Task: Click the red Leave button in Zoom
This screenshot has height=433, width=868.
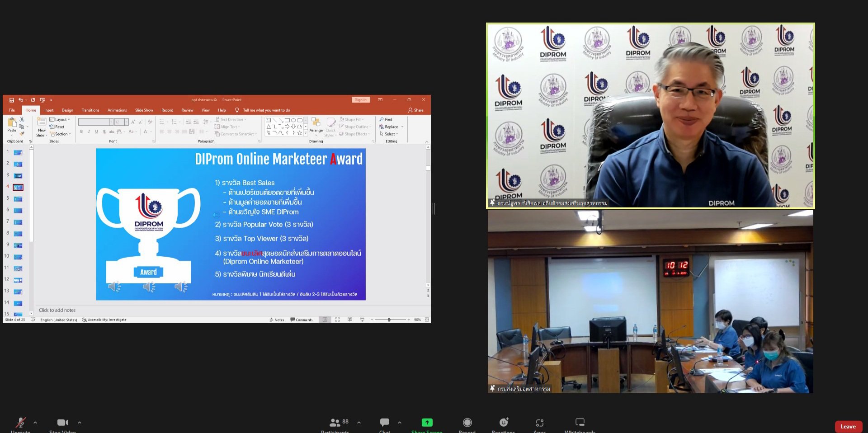Action: [848, 426]
